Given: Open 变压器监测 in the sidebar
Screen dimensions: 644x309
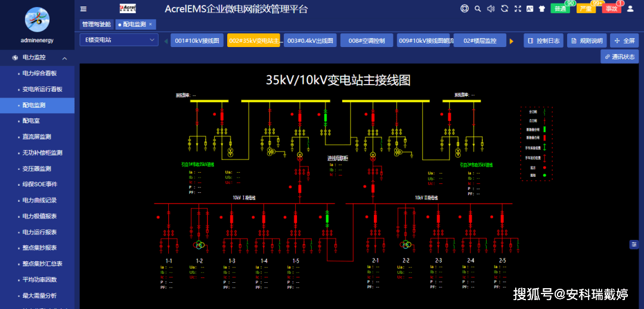Looking at the screenshot, I should [37, 169].
